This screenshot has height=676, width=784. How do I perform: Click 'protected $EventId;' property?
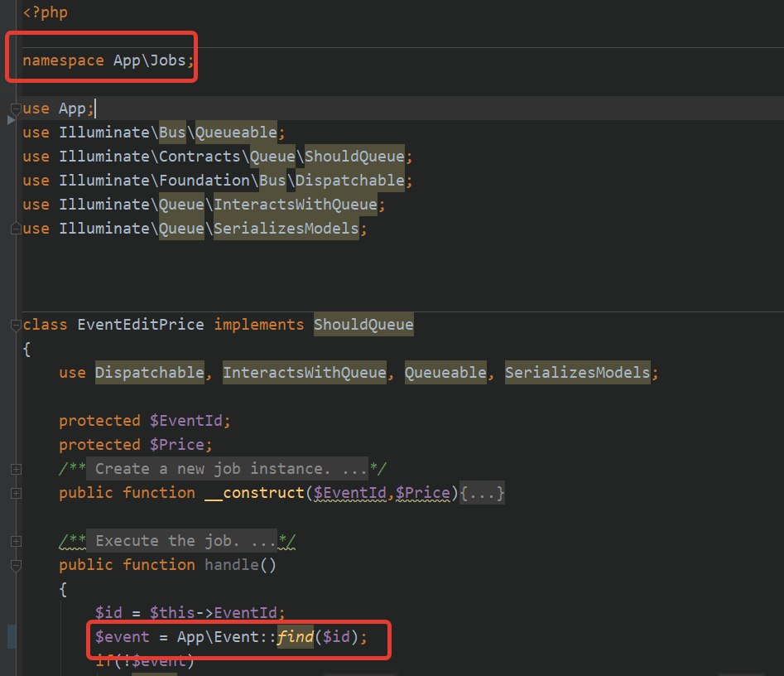click(x=145, y=421)
